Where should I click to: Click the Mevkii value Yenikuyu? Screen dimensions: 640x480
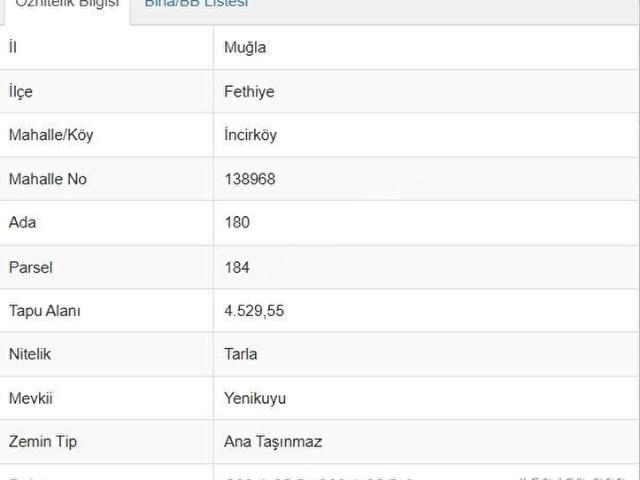pyautogui.click(x=255, y=398)
